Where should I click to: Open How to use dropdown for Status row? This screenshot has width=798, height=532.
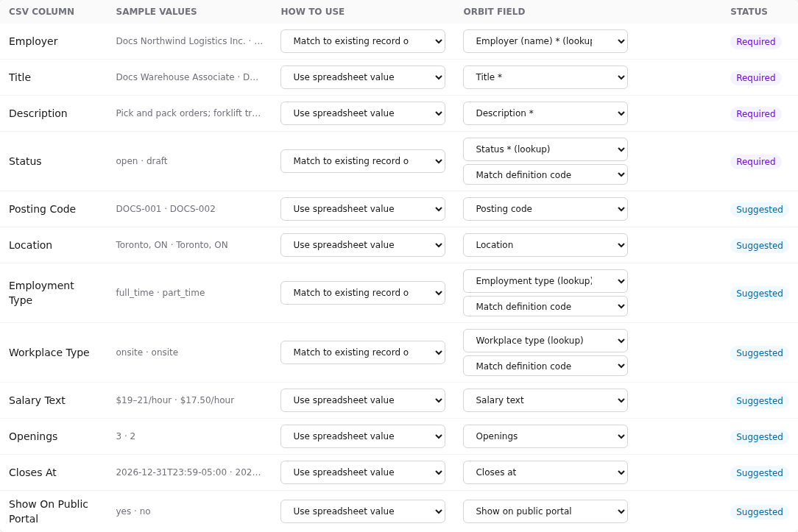363,161
